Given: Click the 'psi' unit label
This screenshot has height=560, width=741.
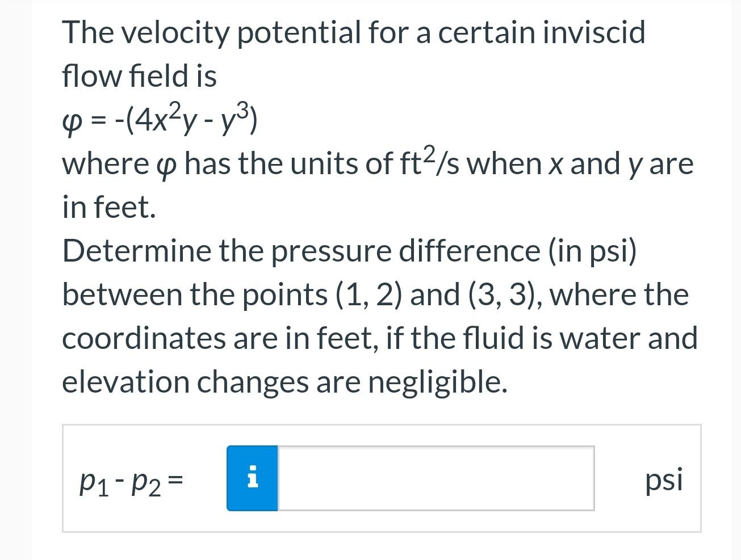Looking at the screenshot, I should 663,480.
